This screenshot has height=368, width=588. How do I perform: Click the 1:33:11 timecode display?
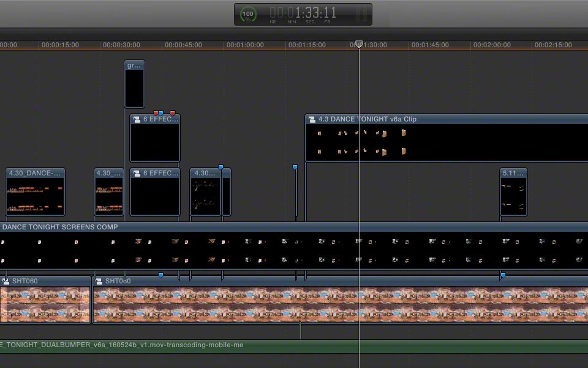pyautogui.click(x=303, y=13)
